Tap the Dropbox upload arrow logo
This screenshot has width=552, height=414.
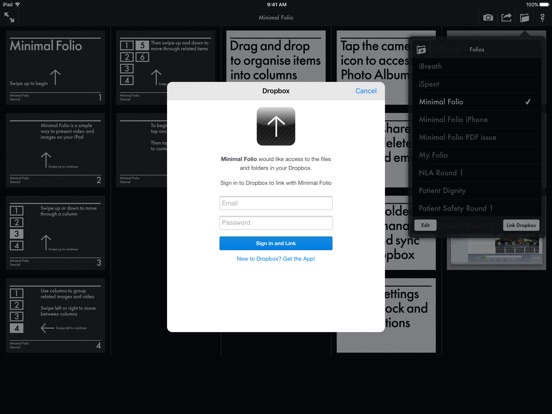[276, 126]
